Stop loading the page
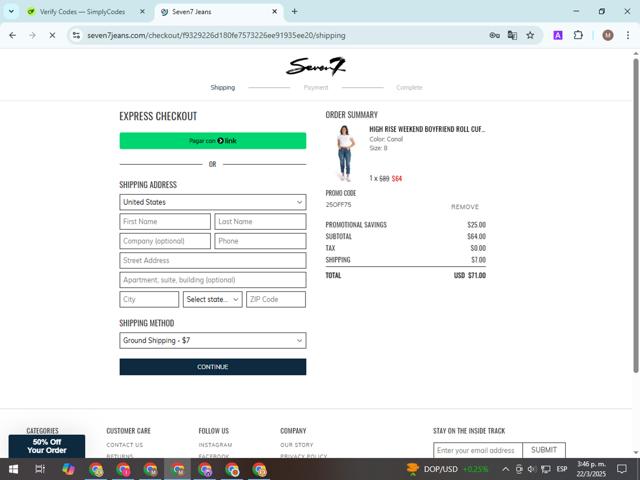 pyautogui.click(x=52, y=36)
